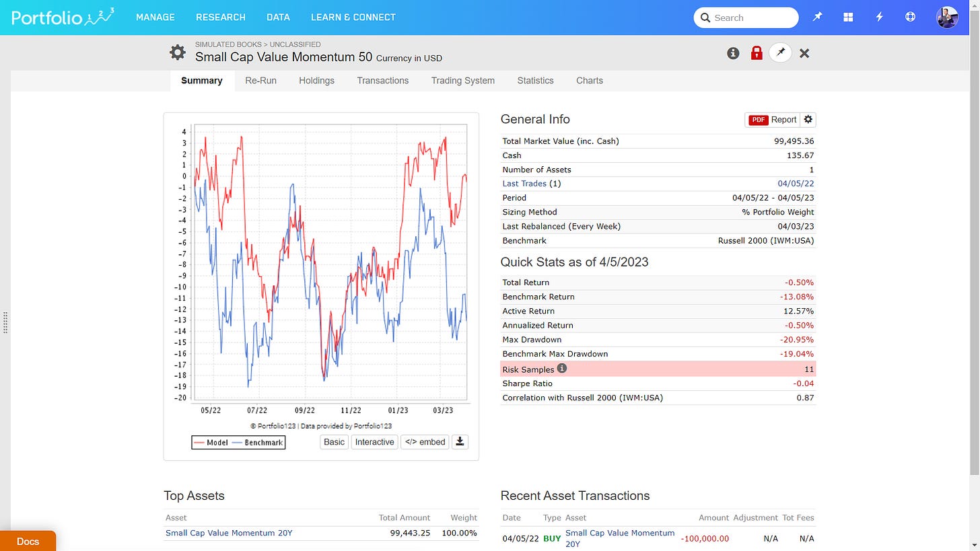Click the General Info settings gear button
The width and height of the screenshot is (980, 551).
[808, 120]
